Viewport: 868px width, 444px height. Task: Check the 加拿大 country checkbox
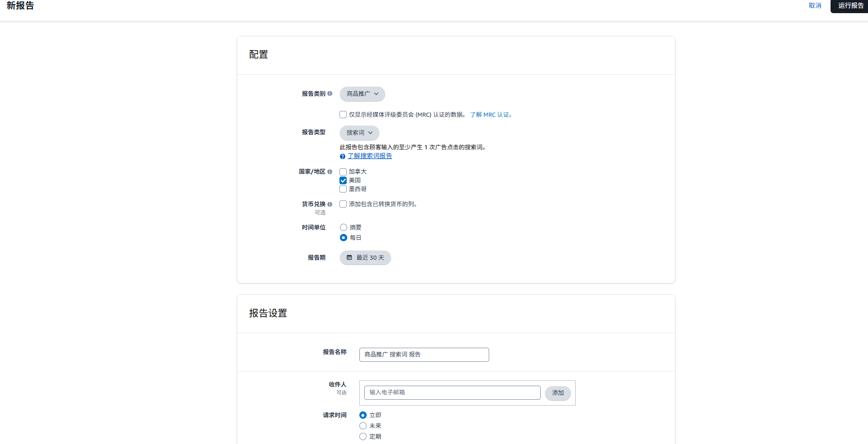[343, 172]
